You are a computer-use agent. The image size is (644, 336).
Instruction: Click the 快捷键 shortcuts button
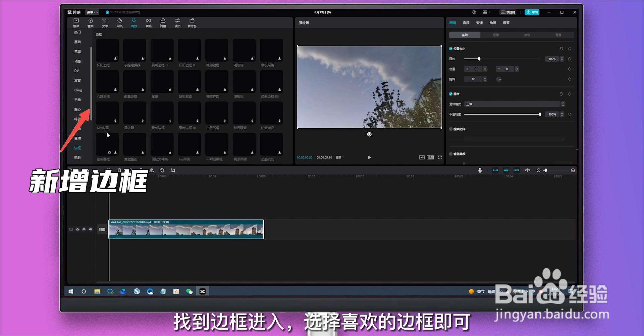(x=507, y=12)
